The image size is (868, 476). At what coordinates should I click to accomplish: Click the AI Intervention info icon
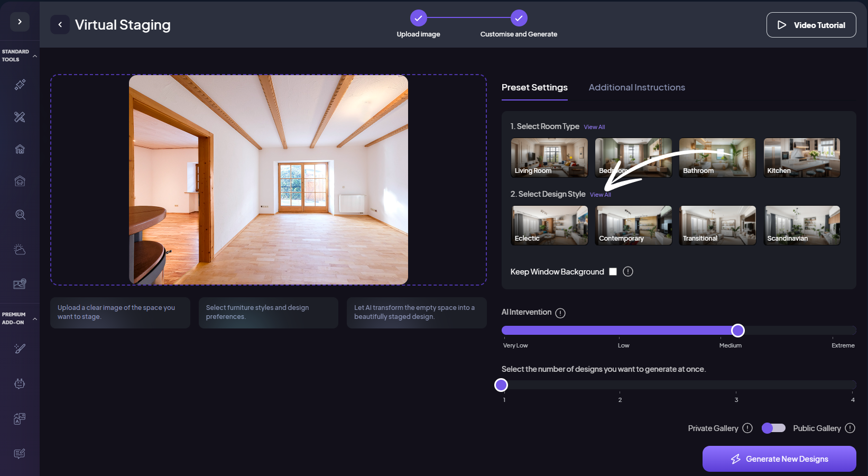(x=560, y=313)
